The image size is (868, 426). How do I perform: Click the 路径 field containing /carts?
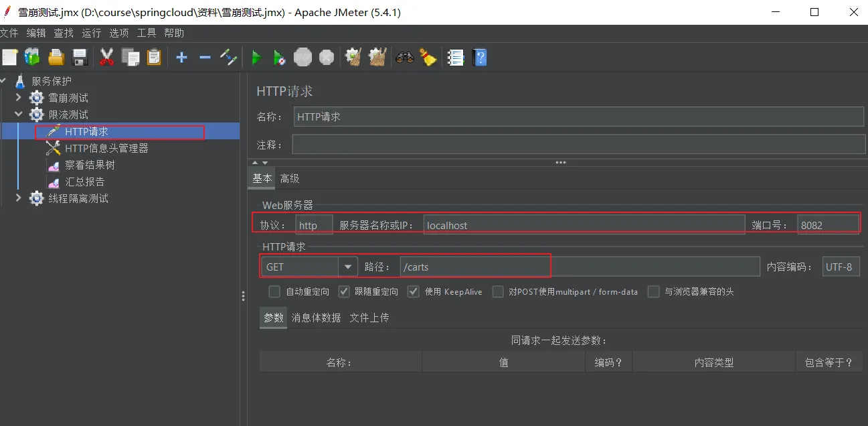click(x=580, y=267)
